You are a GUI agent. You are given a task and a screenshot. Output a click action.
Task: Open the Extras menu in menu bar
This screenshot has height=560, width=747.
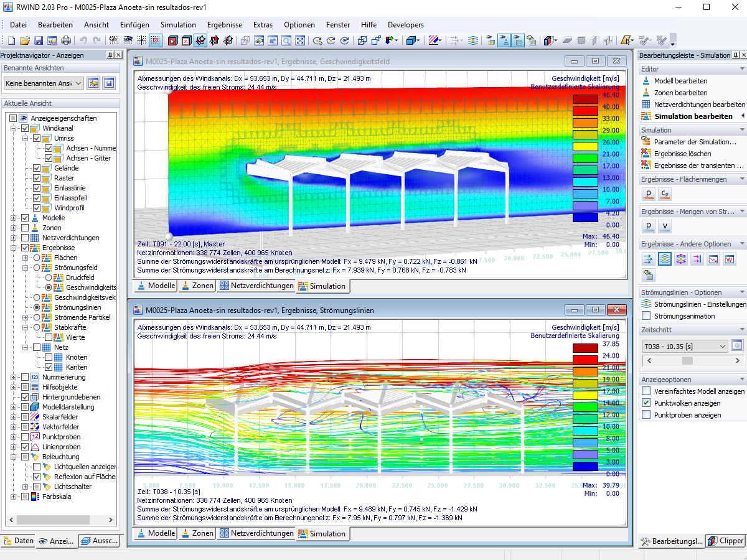(x=263, y=25)
